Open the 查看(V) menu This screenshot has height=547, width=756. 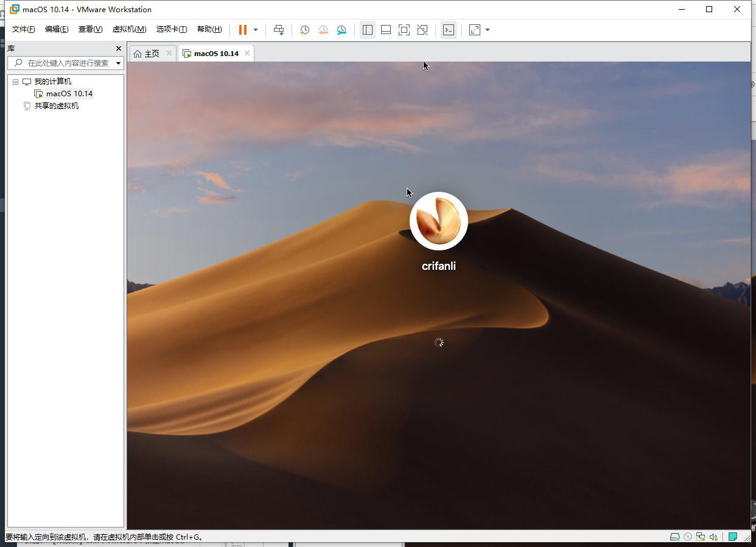click(x=90, y=29)
